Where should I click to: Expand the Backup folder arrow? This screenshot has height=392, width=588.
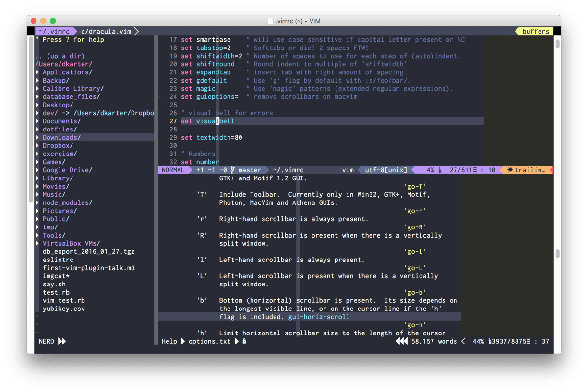tap(38, 81)
